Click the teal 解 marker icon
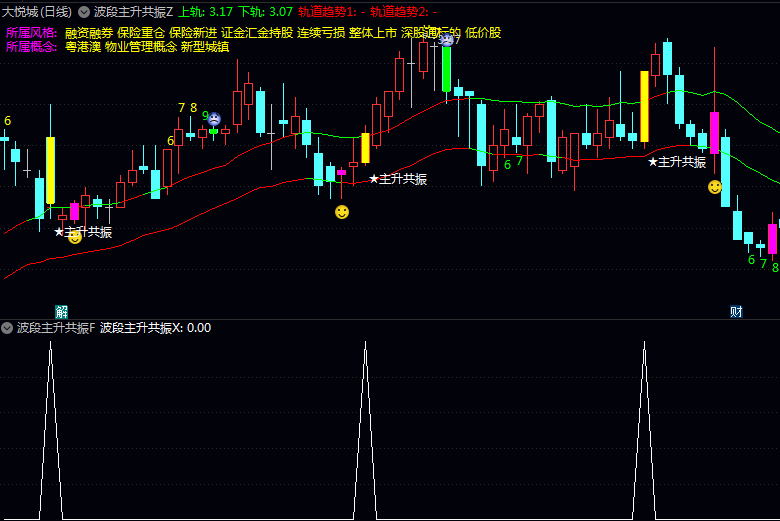Image resolution: width=780 pixels, height=521 pixels. (61, 312)
